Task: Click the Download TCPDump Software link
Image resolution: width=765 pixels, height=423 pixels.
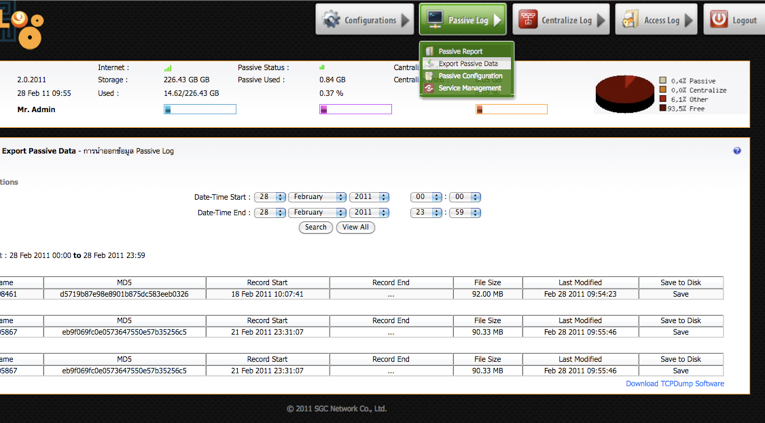Action: click(675, 383)
